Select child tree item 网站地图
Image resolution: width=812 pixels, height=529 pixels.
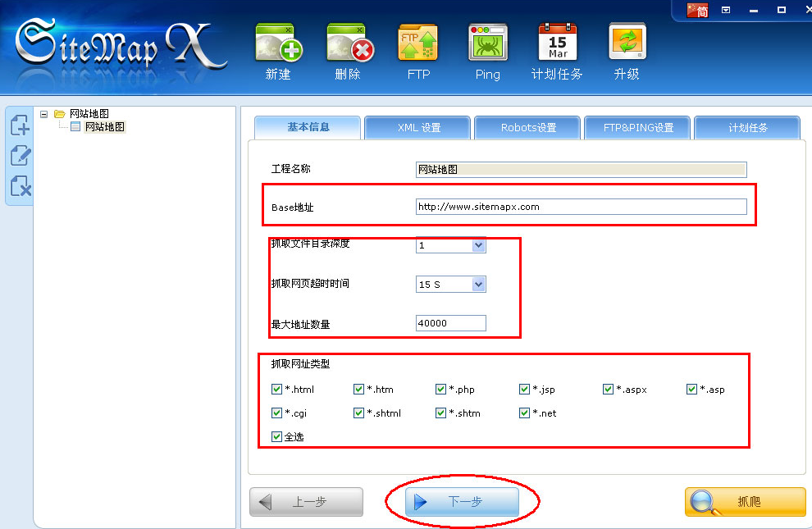105,127
